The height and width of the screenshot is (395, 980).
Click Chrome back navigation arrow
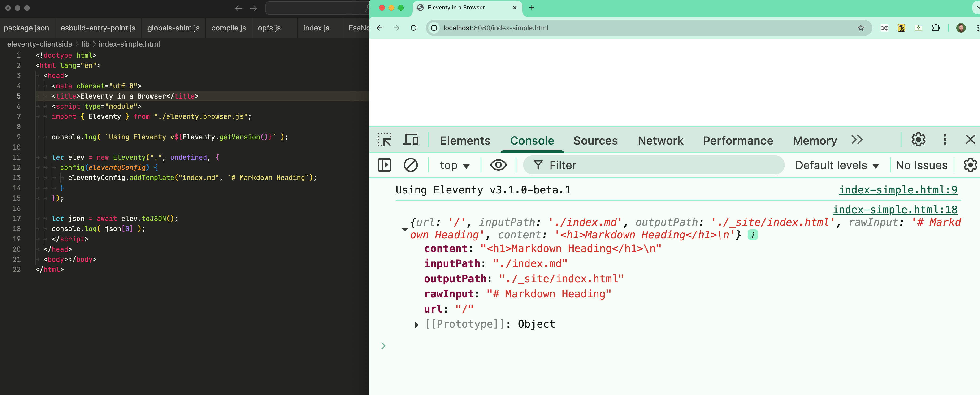[x=380, y=28]
